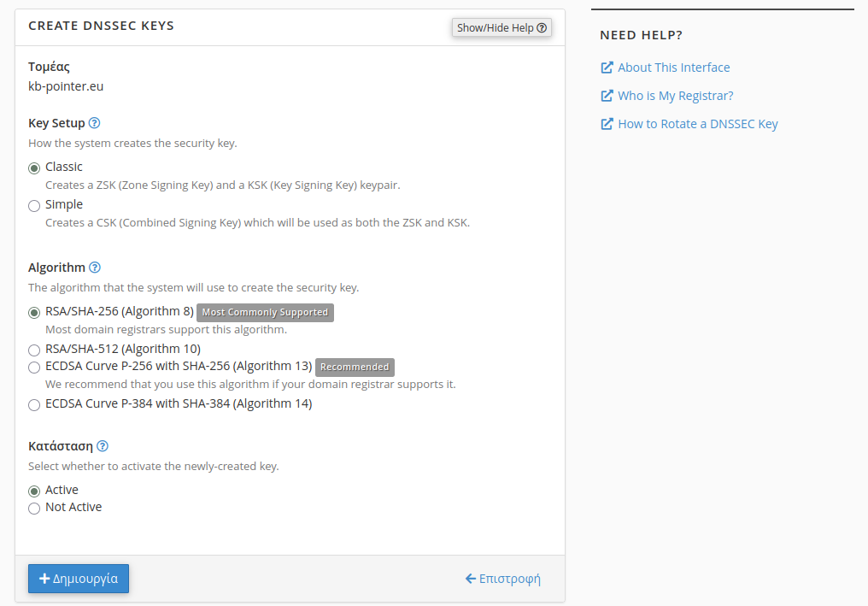Click the Key Setup help icon
Viewport: 868px width, 606px height.
coord(95,123)
